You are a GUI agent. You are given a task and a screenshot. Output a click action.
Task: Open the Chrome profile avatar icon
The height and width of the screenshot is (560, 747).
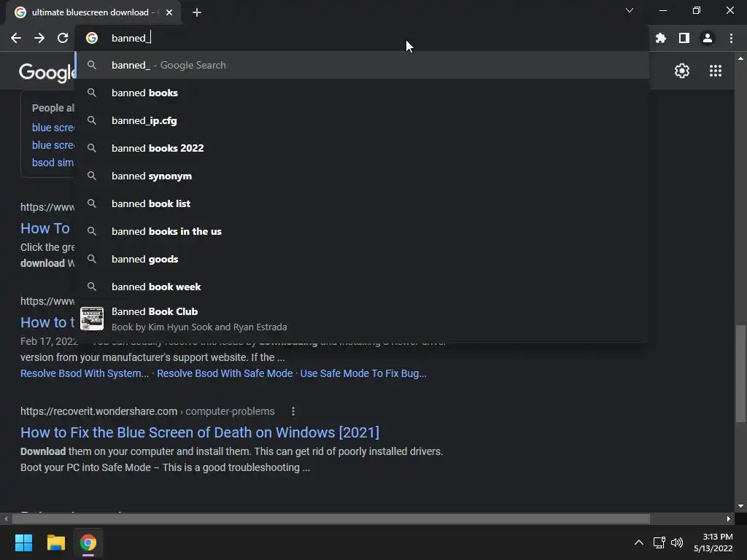(708, 38)
